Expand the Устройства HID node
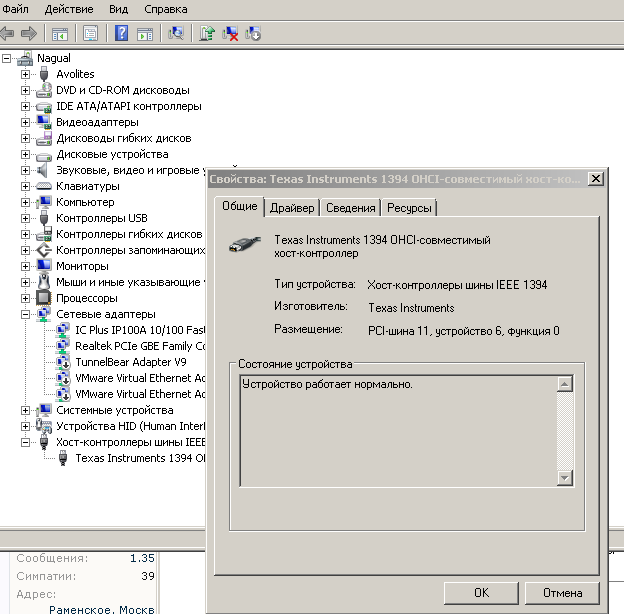The image size is (624, 614). click(25, 426)
